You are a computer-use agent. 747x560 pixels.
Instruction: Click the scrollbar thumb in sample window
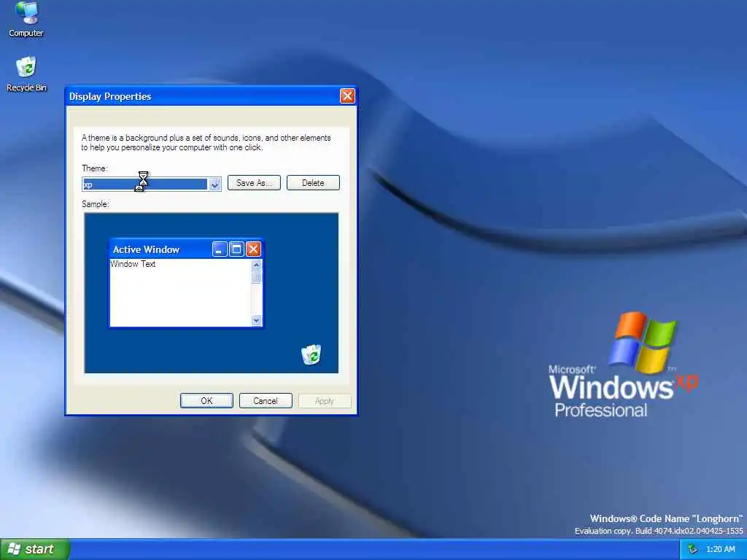click(x=256, y=278)
